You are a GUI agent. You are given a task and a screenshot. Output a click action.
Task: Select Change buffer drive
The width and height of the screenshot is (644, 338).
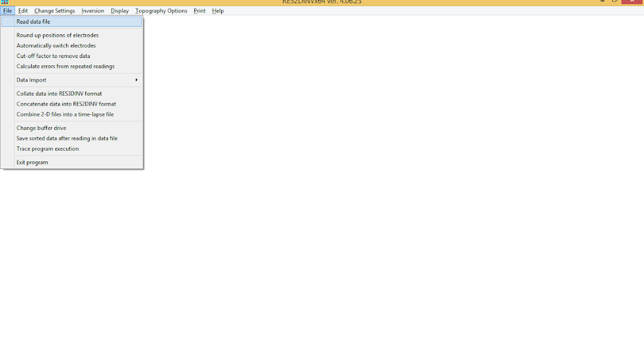[72, 128]
